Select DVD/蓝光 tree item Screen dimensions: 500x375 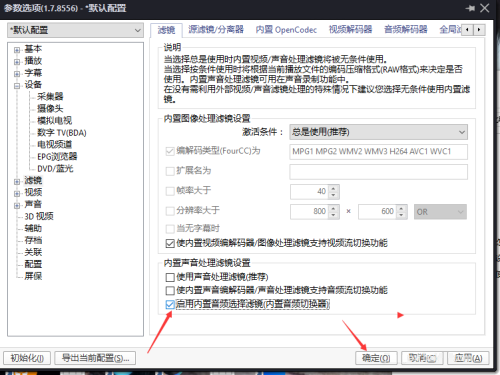click(55, 169)
